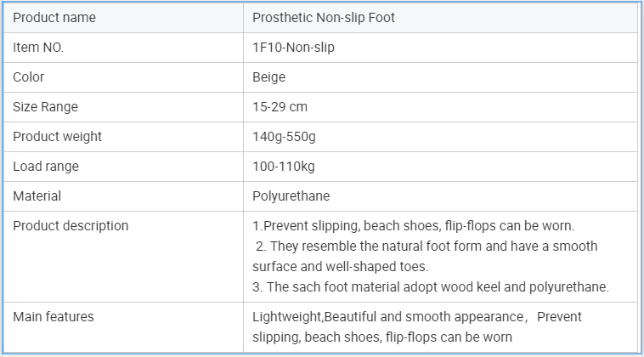Click the "Item NO." label cell
This screenshot has height=357, width=644.
coord(123,48)
